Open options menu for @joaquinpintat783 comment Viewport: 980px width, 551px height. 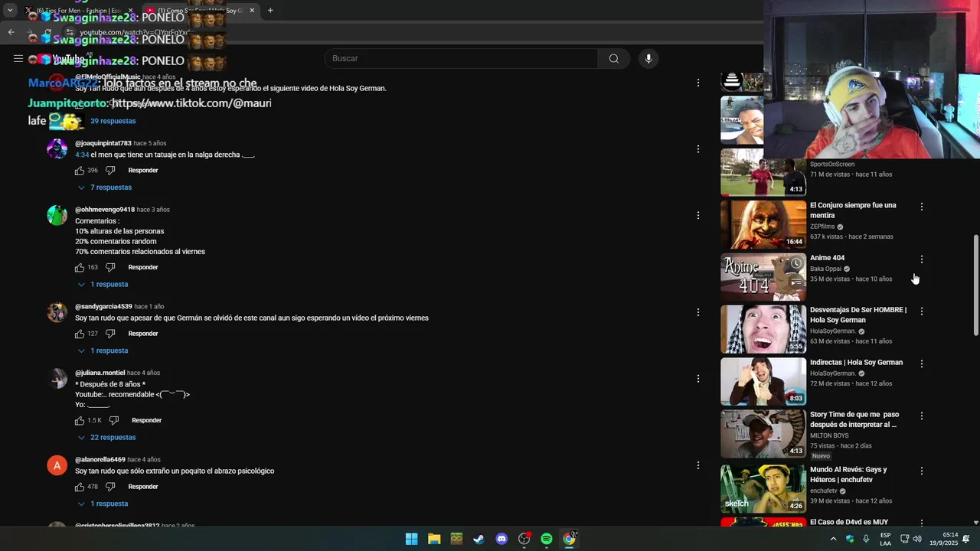pyautogui.click(x=697, y=148)
